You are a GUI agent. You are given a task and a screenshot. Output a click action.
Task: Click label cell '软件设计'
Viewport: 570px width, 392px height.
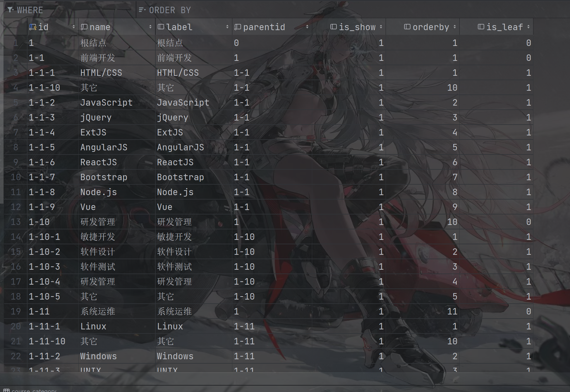pos(193,252)
